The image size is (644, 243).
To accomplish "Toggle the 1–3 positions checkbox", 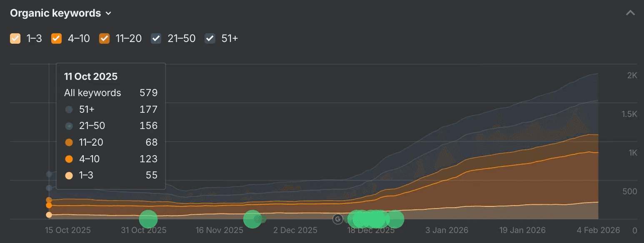I will 15,39.
